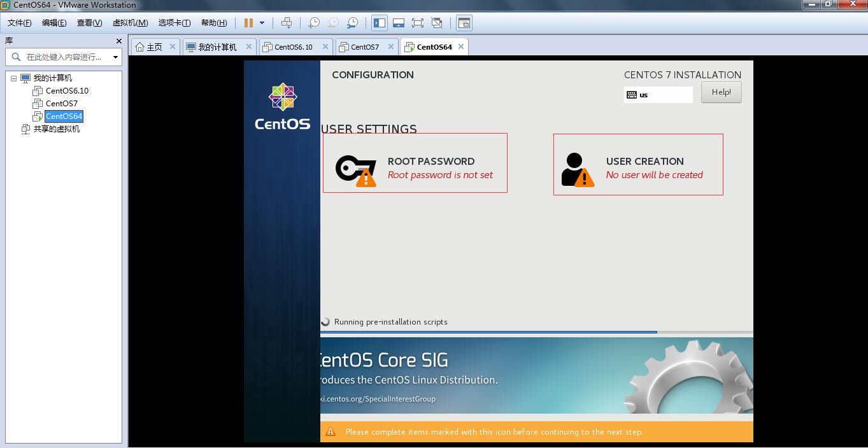
Task: Open the ROOT PASSWORD setting
Action: click(415, 163)
